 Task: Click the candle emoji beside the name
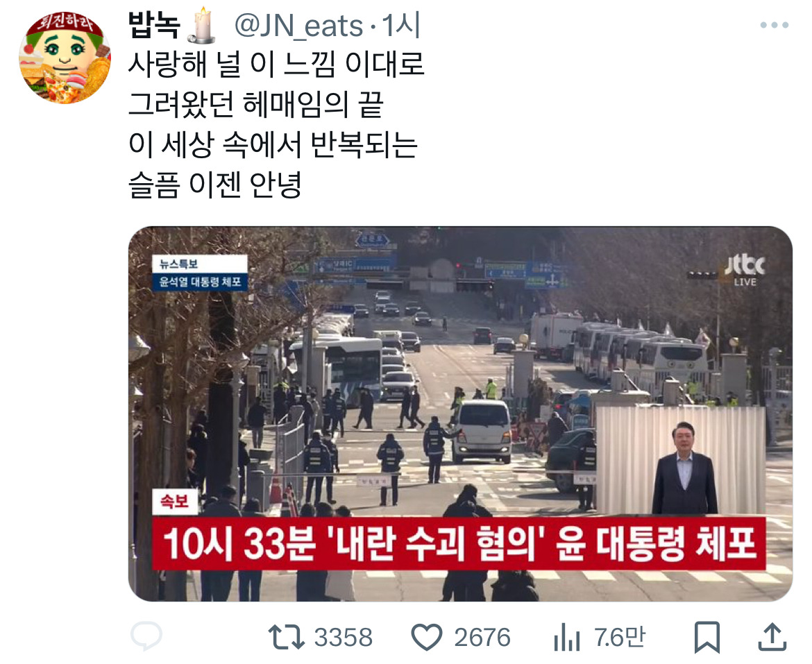201,25
